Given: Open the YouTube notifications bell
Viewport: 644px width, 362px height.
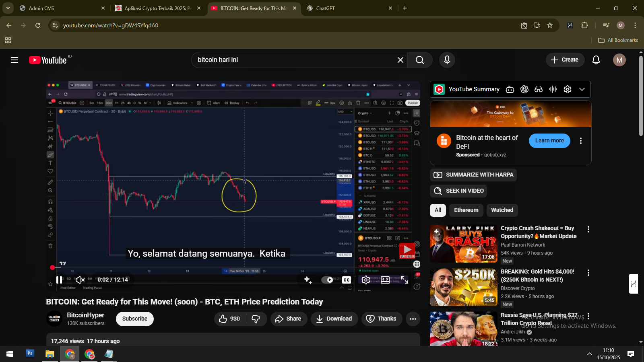Looking at the screenshot, I should point(596,60).
